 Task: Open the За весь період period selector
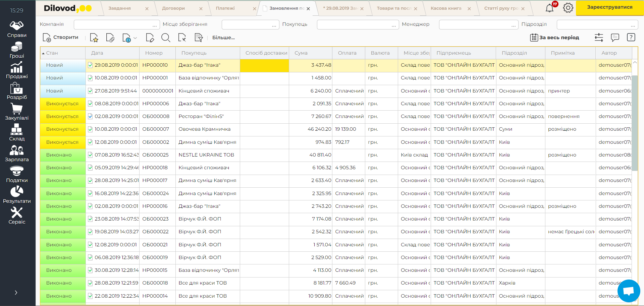click(x=554, y=38)
